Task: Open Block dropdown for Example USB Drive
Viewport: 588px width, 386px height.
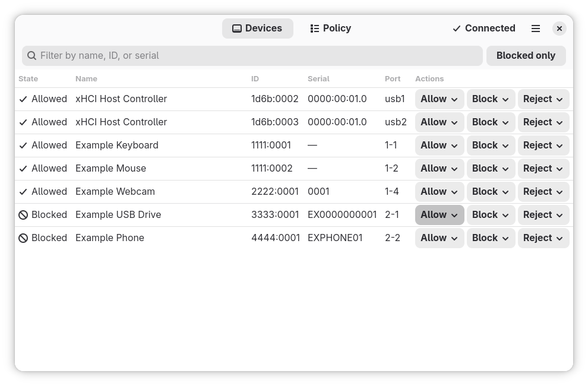Action: (x=491, y=215)
